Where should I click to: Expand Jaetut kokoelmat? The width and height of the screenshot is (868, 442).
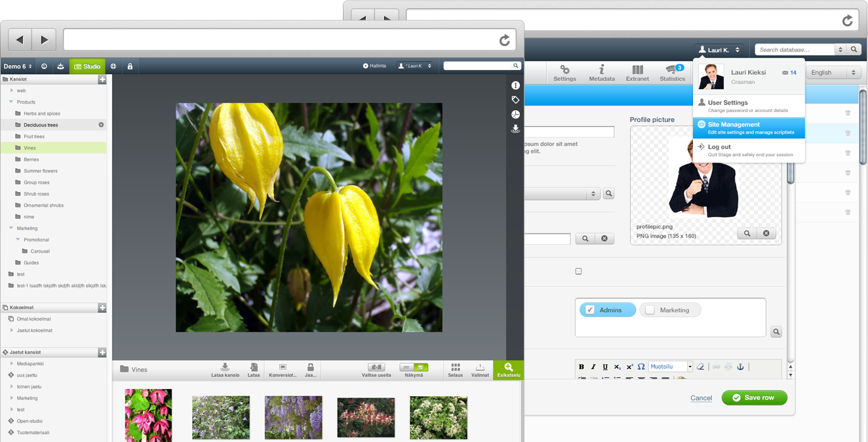(x=11, y=331)
